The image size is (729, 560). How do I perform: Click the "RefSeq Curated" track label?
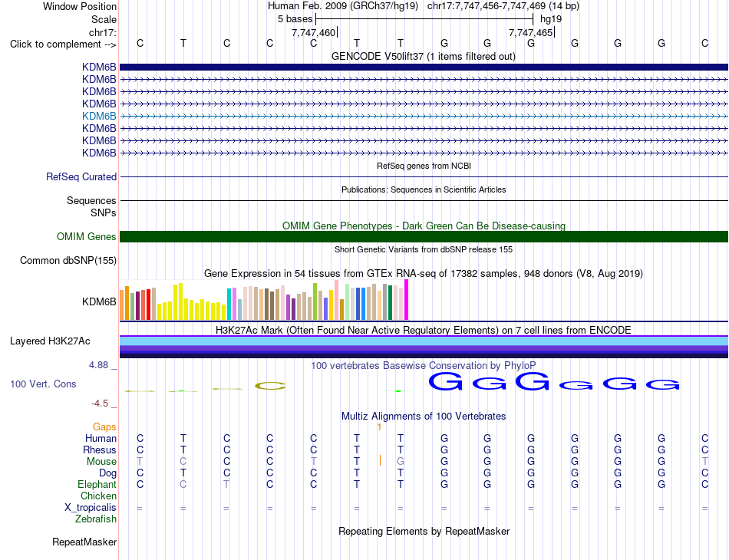tap(81, 176)
